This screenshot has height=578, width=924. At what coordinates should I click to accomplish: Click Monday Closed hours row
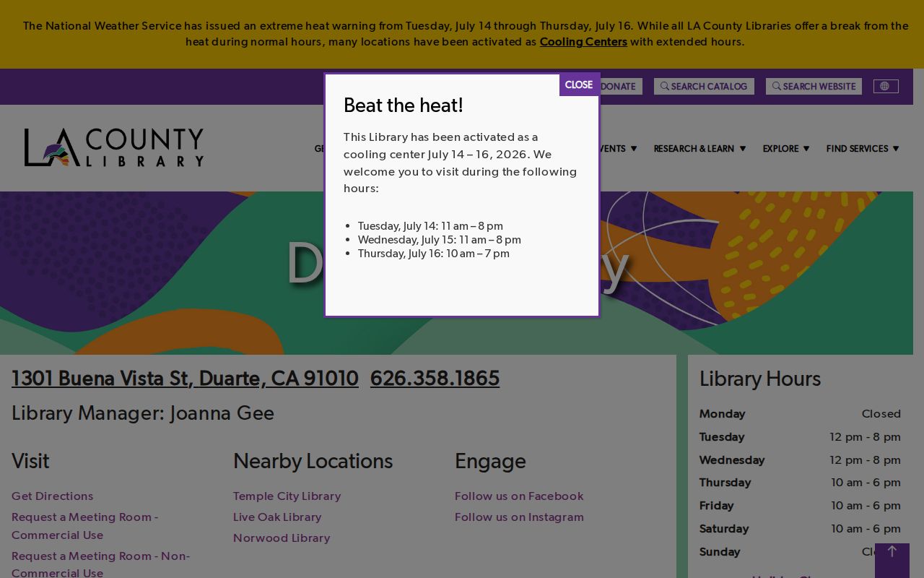click(x=800, y=413)
